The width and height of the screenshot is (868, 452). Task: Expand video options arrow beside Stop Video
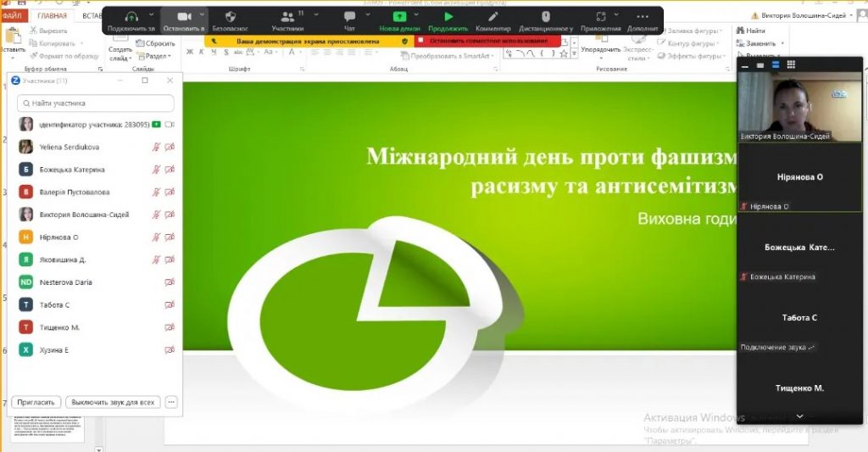pos(203,14)
